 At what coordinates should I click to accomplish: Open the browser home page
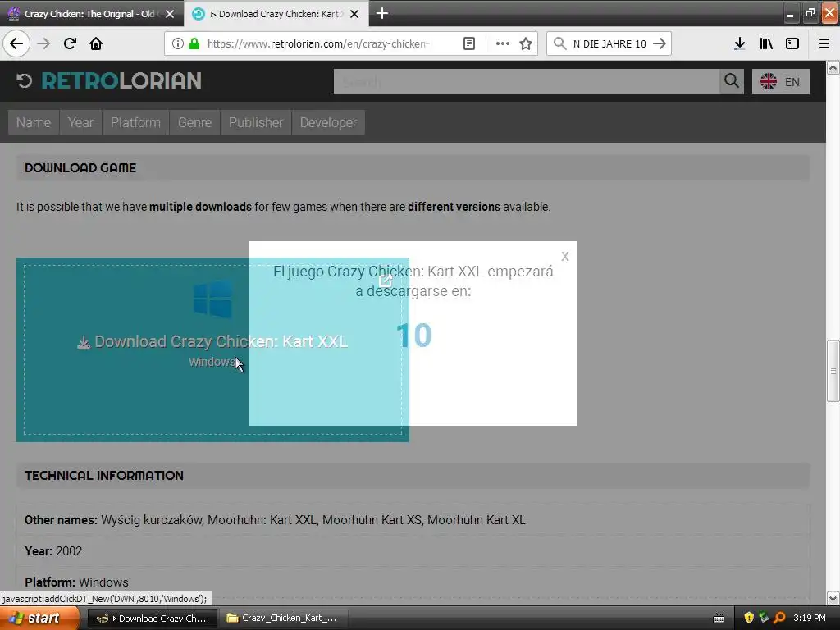(96, 43)
